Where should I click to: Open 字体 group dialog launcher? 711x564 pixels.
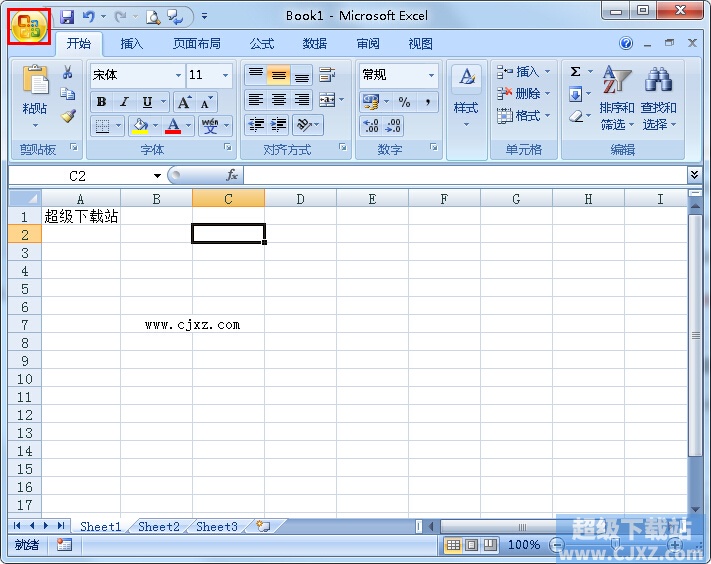tap(228, 147)
